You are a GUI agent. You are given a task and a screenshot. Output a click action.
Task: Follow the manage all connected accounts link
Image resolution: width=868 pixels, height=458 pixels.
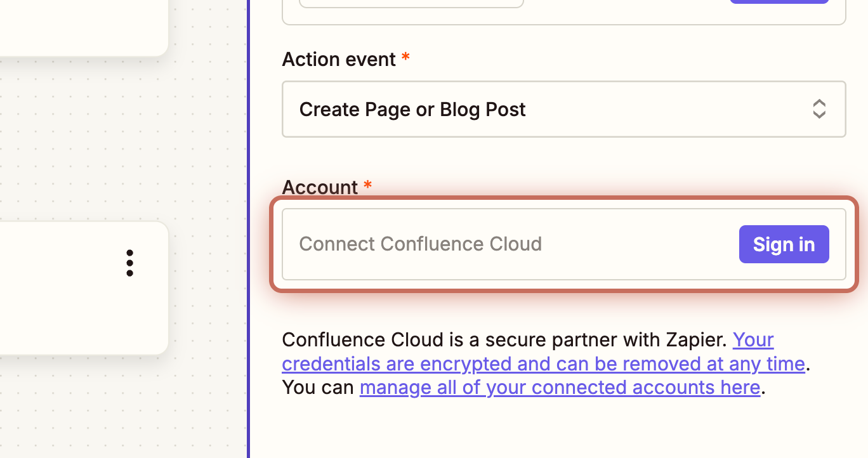pos(560,387)
